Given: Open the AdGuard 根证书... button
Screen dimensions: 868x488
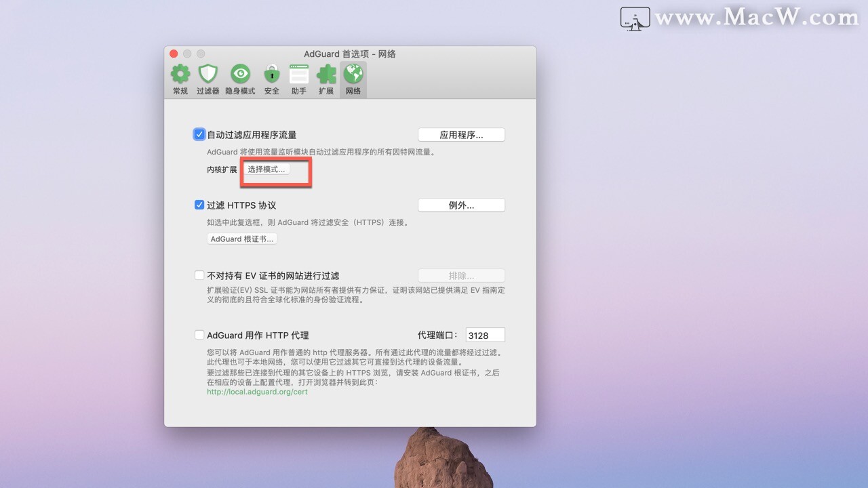Looking at the screenshot, I should 242,239.
